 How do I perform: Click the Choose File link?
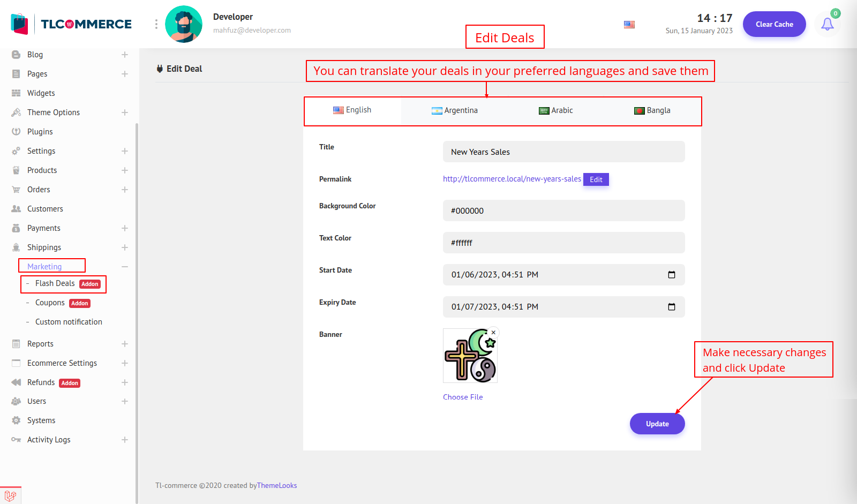(x=463, y=397)
